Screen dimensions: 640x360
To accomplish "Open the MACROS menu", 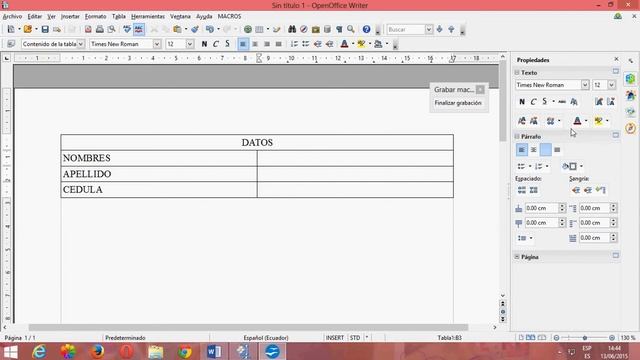I will point(229,16).
